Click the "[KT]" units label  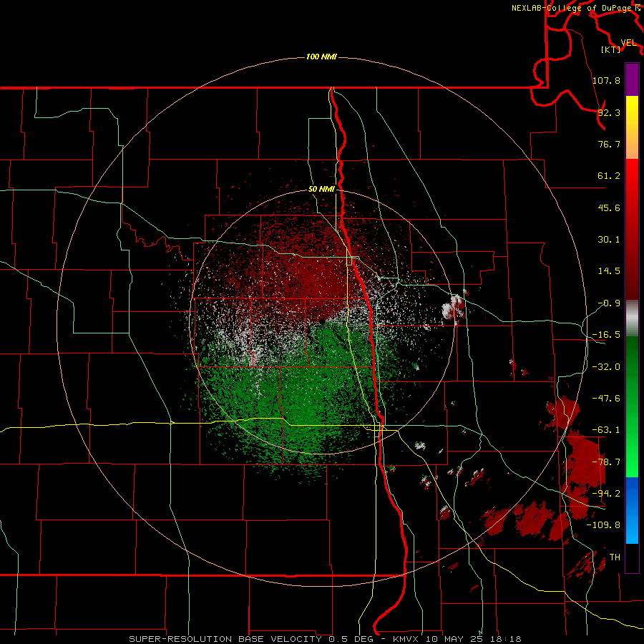[x=610, y=49]
